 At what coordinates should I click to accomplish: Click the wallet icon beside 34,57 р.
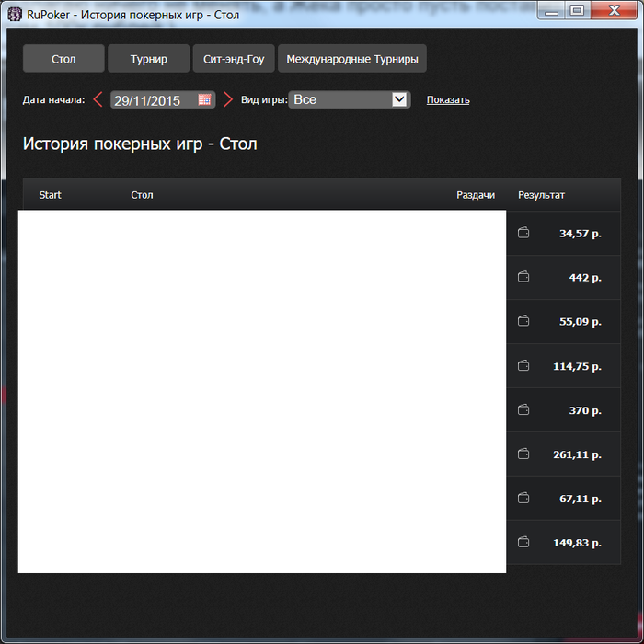tap(523, 233)
